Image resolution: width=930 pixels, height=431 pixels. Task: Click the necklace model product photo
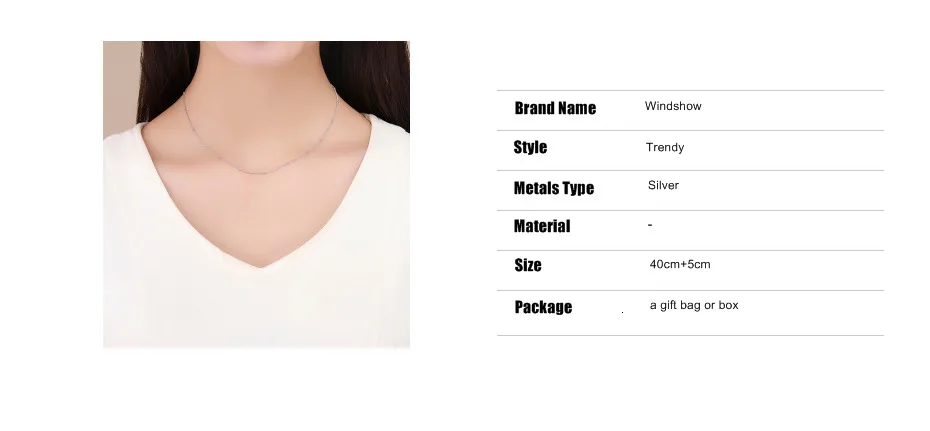coord(256,194)
